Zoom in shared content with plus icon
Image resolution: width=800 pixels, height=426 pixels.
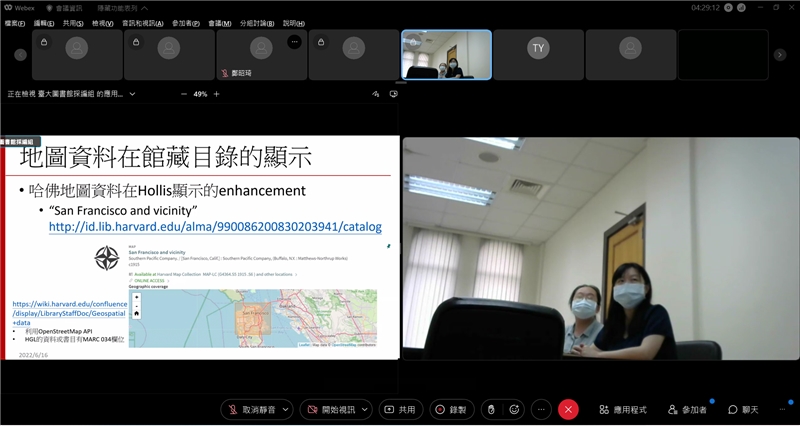point(217,94)
